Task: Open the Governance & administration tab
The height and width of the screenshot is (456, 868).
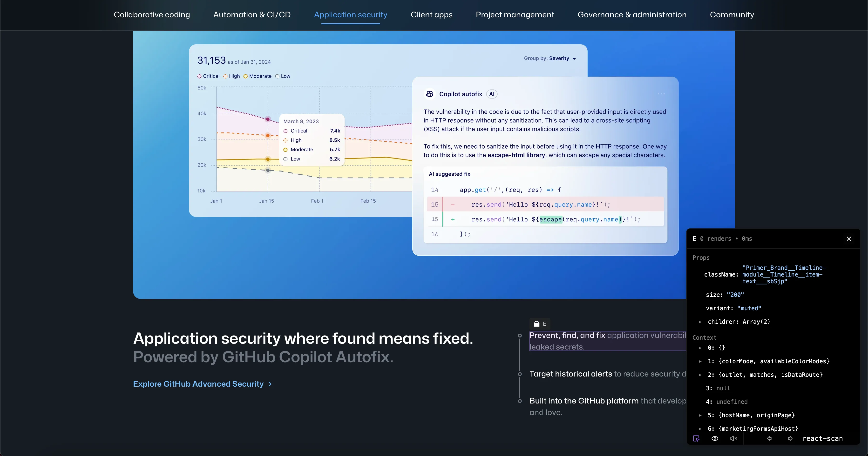Action: [x=632, y=15]
